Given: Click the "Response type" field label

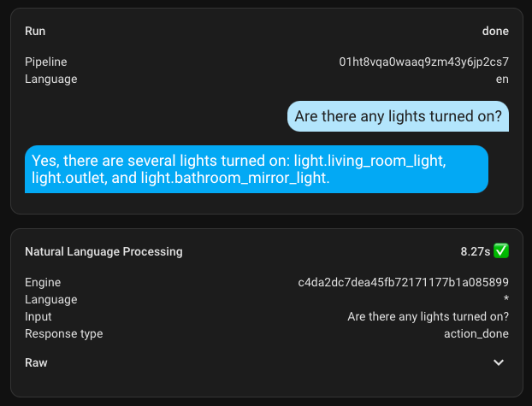Looking at the screenshot, I should coord(63,333).
